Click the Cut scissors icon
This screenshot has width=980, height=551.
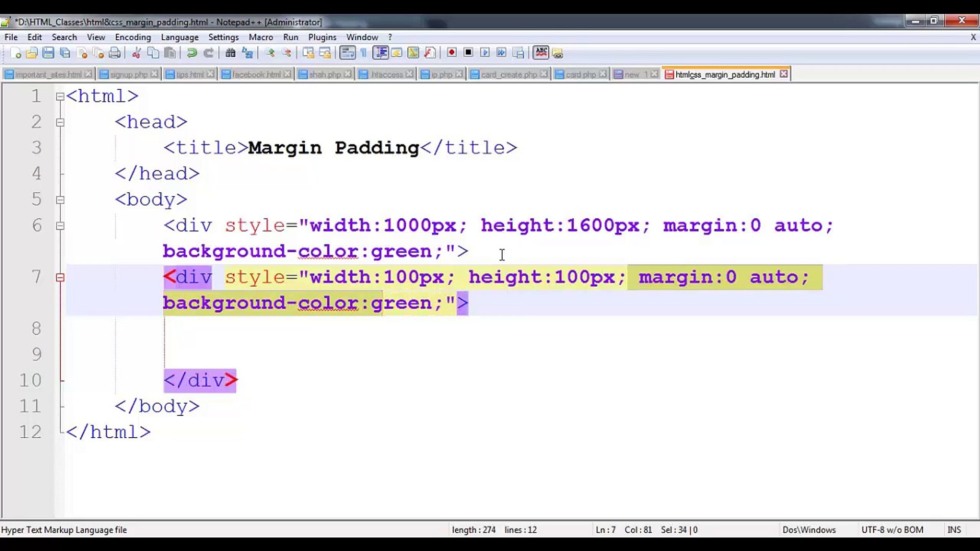(136, 53)
